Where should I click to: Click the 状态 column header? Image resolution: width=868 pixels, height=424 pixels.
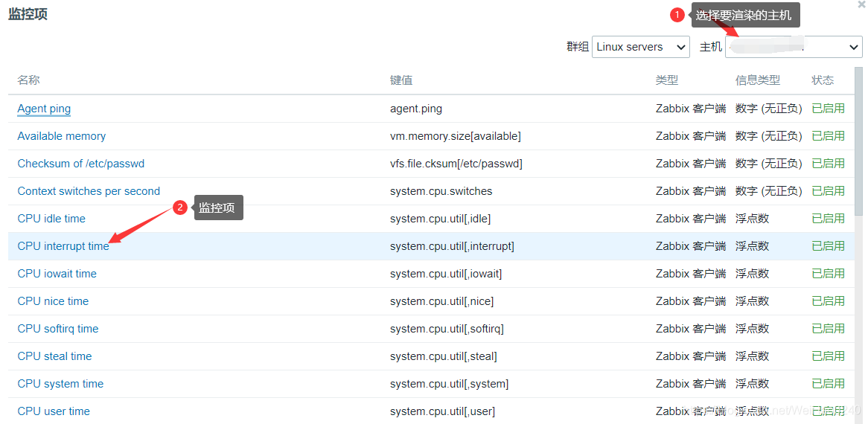[823, 80]
